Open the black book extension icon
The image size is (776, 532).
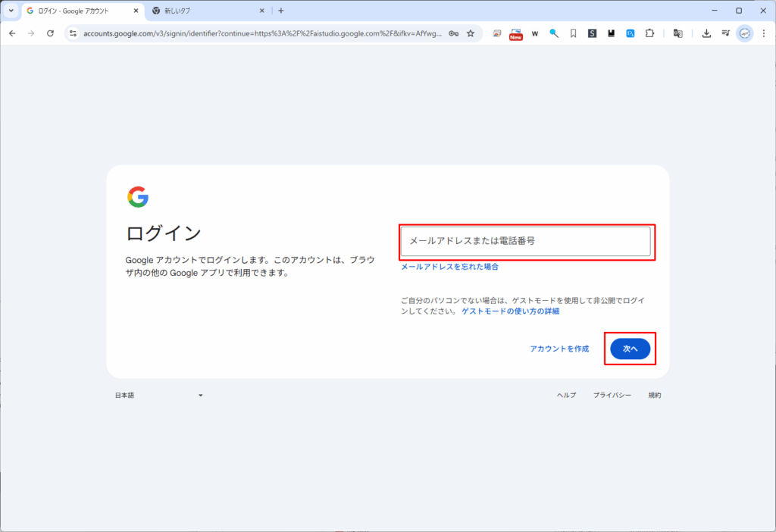point(612,33)
